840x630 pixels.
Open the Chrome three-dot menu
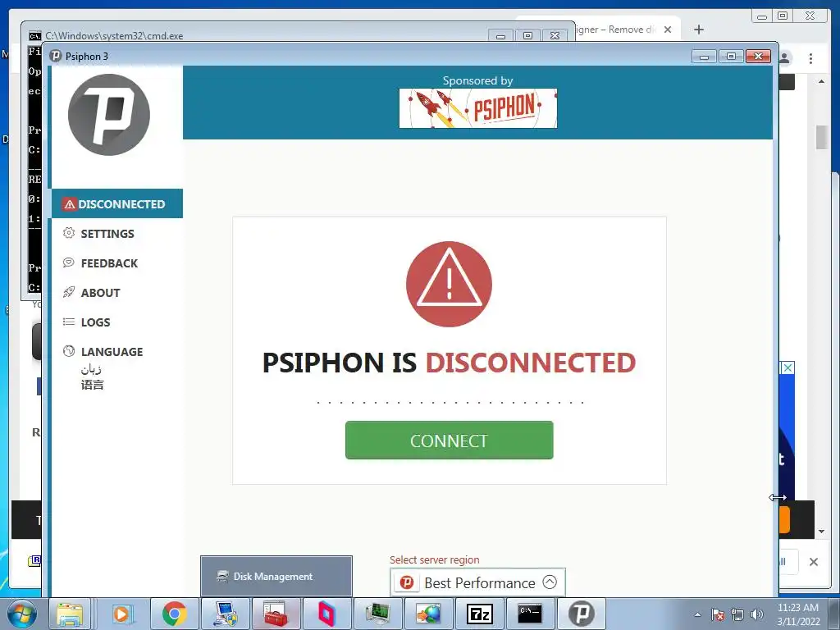(x=810, y=58)
